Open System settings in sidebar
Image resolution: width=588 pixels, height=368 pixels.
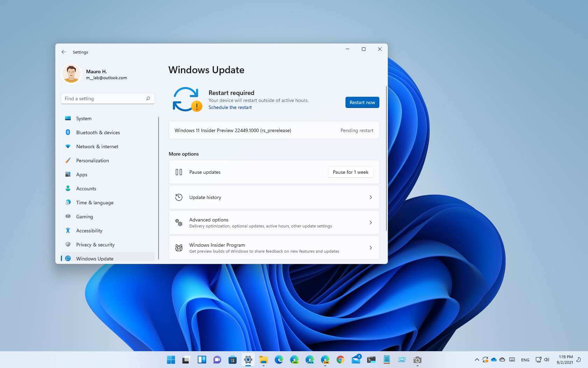click(84, 118)
